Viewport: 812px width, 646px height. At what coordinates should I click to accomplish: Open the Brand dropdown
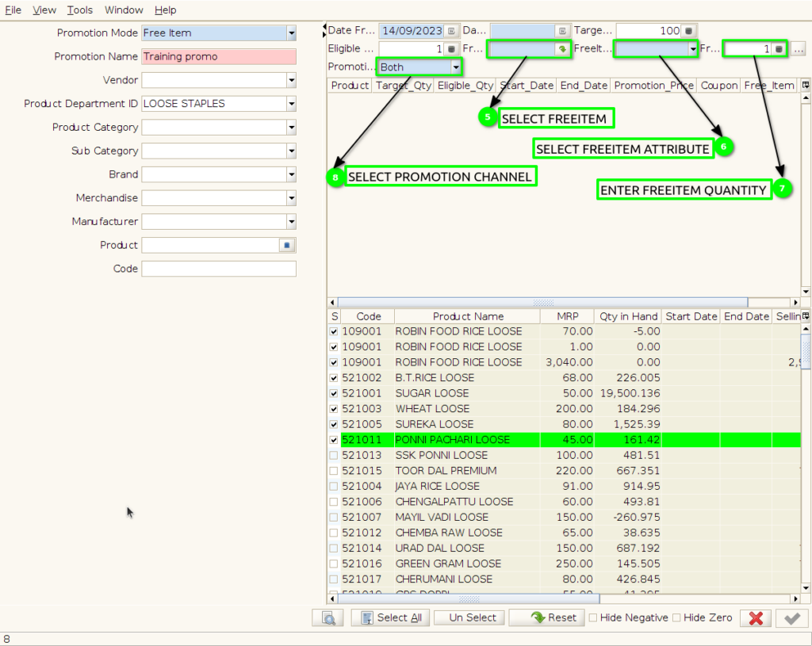click(x=292, y=174)
